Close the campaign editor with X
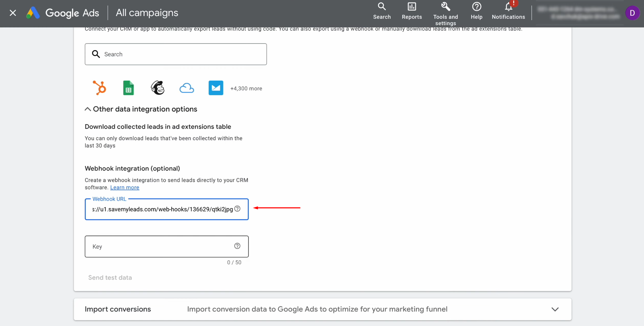The image size is (644, 326). tap(13, 13)
